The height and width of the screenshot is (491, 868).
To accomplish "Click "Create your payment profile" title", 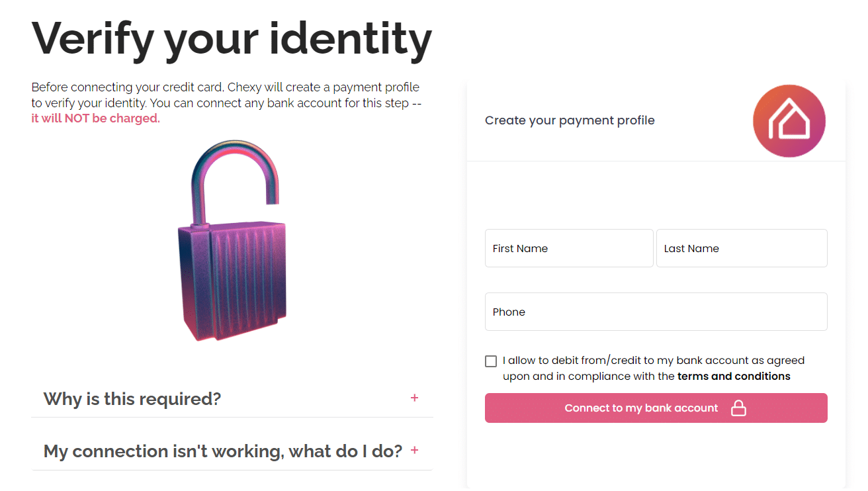I will pos(570,120).
